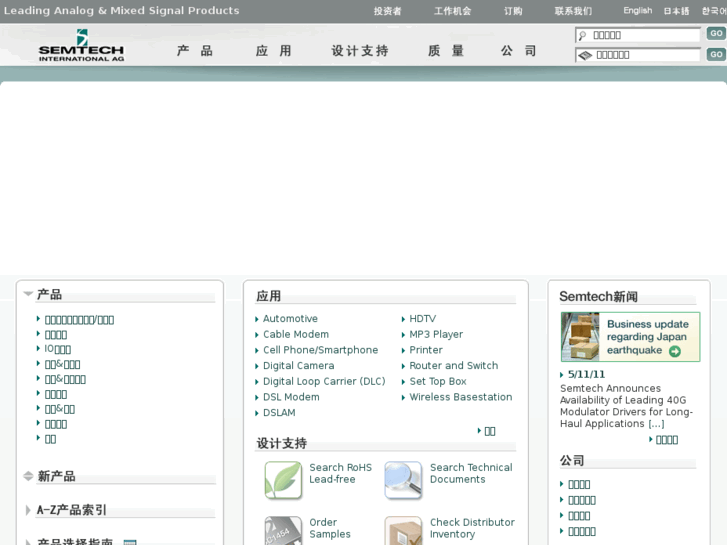Click the box icon for Distributor Inventory
The image size is (727, 545).
(403, 530)
